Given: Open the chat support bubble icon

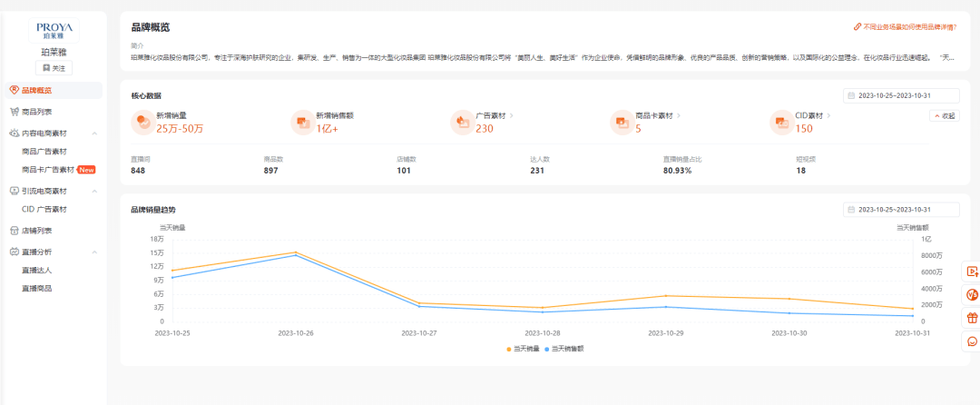Looking at the screenshot, I should (x=972, y=341).
